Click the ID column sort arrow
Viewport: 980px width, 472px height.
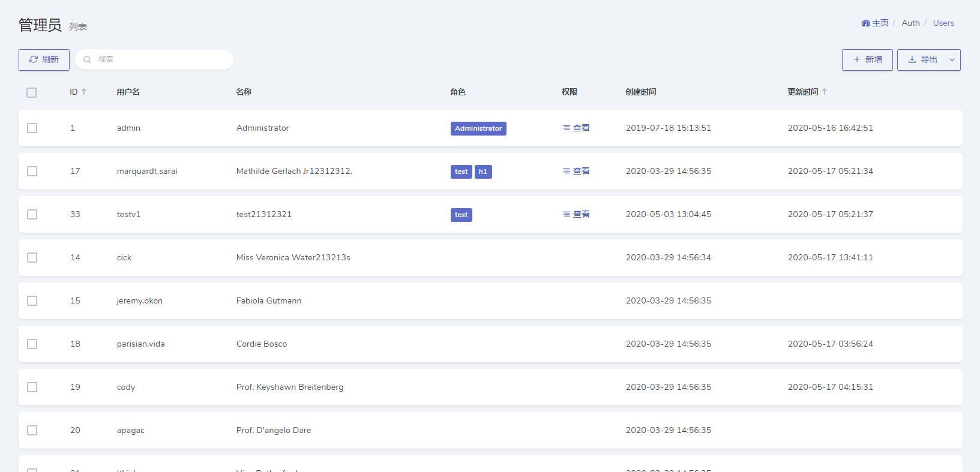[x=84, y=92]
